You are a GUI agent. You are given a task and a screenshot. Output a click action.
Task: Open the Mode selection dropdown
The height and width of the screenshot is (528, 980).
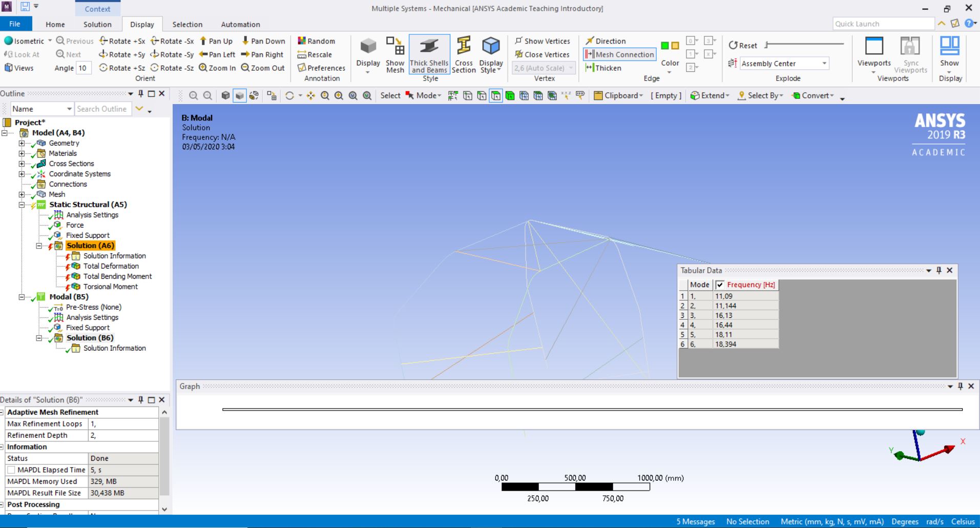coord(423,95)
